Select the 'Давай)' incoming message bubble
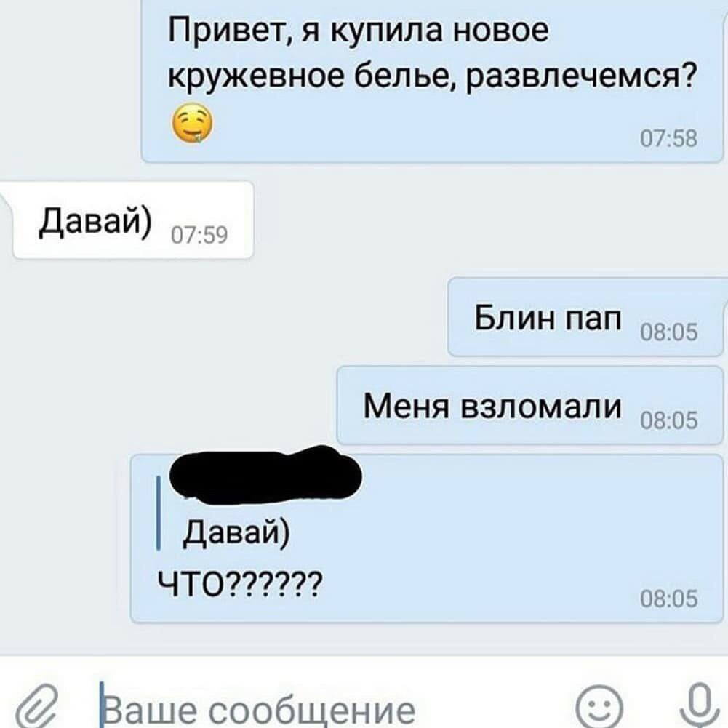This screenshot has width=728, height=728. click(133, 220)
